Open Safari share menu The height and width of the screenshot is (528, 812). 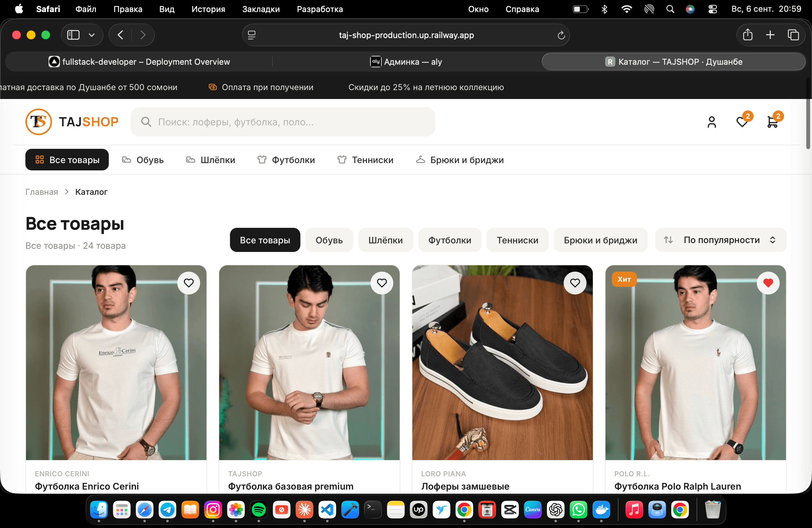748,35
